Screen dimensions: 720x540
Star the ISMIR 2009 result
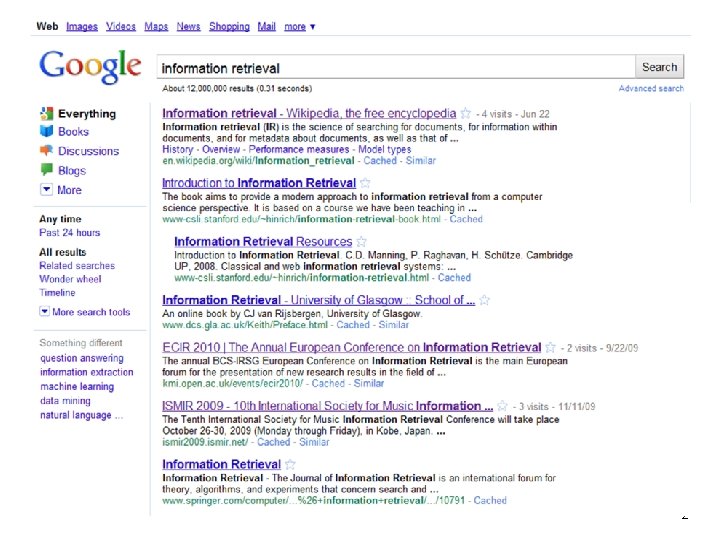[502, 406]
